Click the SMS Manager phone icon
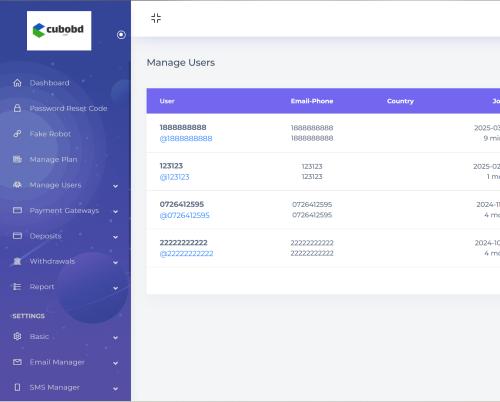Screen dimensions: 500x402 pyautogui.click(x=17, y=387)
